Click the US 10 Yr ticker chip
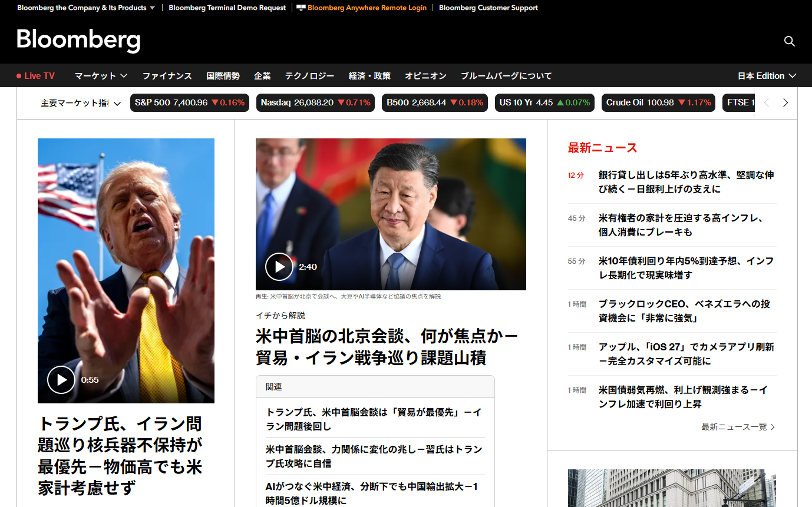 [x=544, y=102]
